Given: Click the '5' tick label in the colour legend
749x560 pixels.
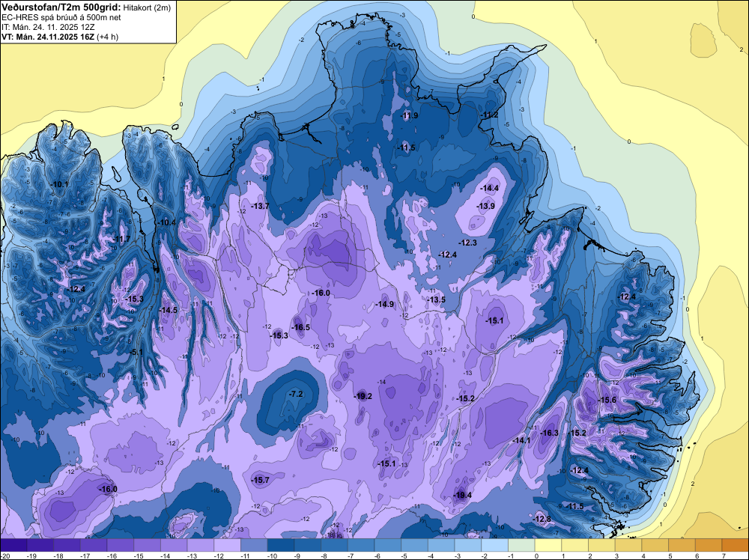Looking at the screenshot, I should pyautogui.click(x=670, y=556).
